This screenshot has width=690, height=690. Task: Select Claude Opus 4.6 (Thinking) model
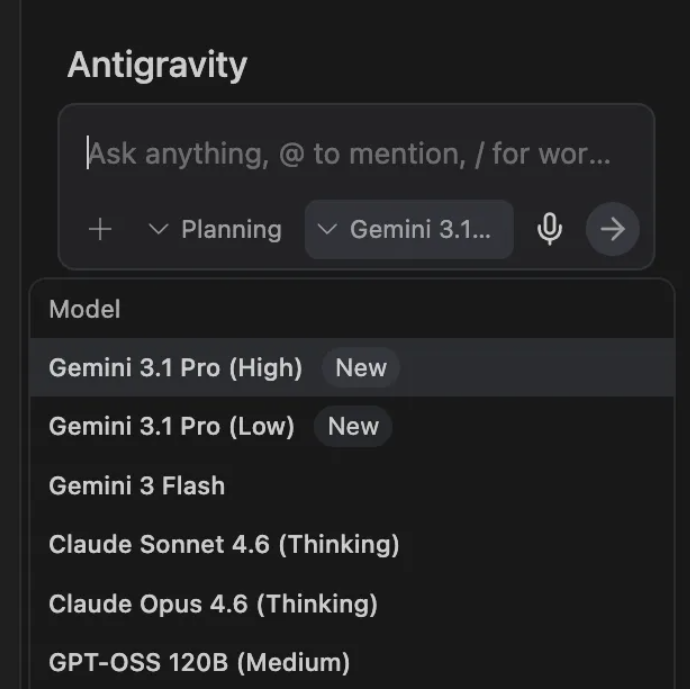(213, 604)
